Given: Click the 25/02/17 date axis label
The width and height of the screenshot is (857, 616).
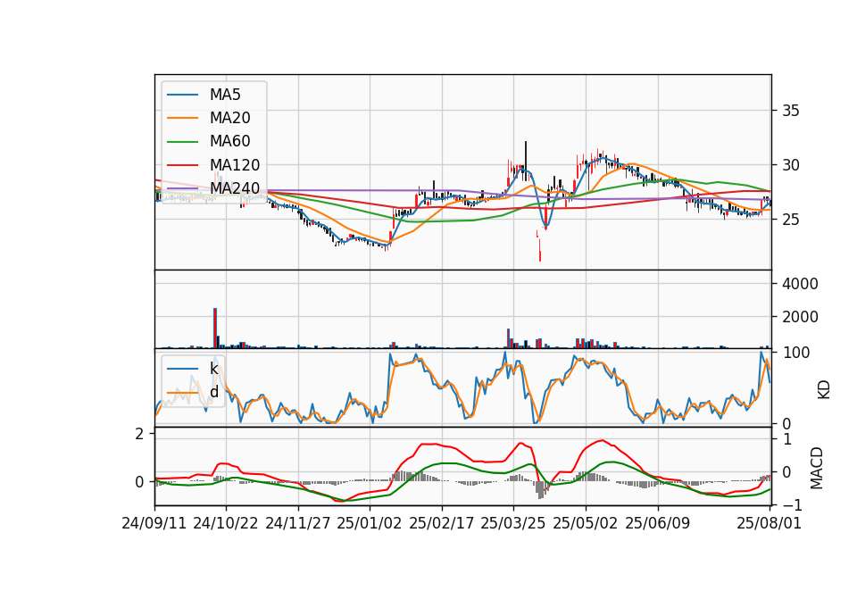Looking at the screenshot, I should 442,524.
